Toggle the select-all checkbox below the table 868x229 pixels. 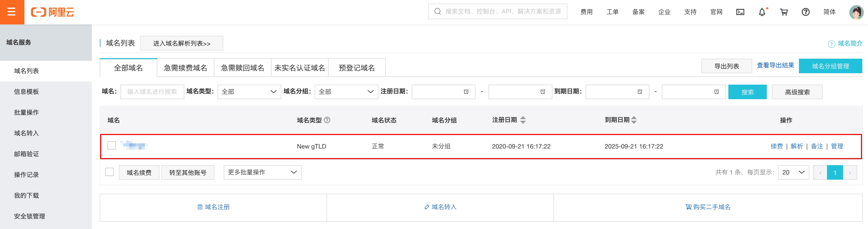(110, 172)
